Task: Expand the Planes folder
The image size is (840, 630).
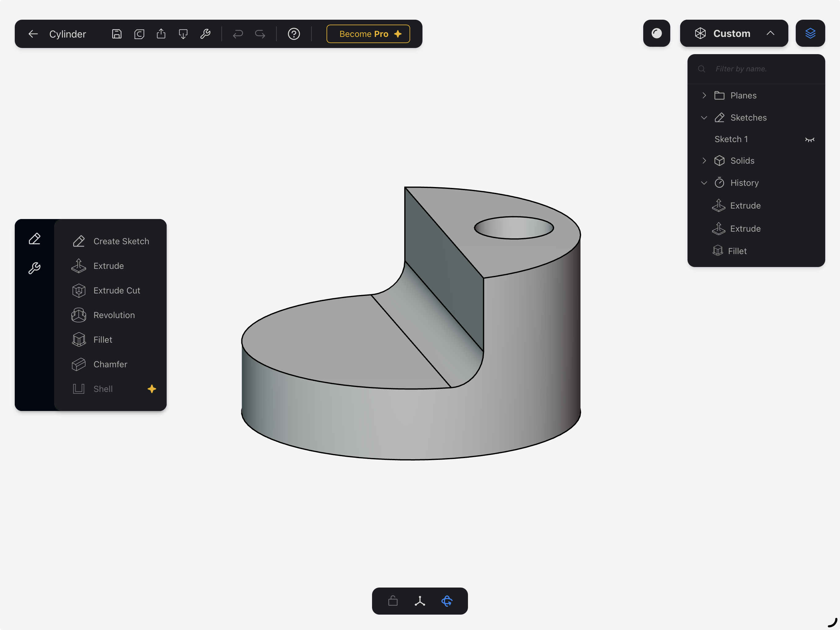Action: [x=704, y=95]
